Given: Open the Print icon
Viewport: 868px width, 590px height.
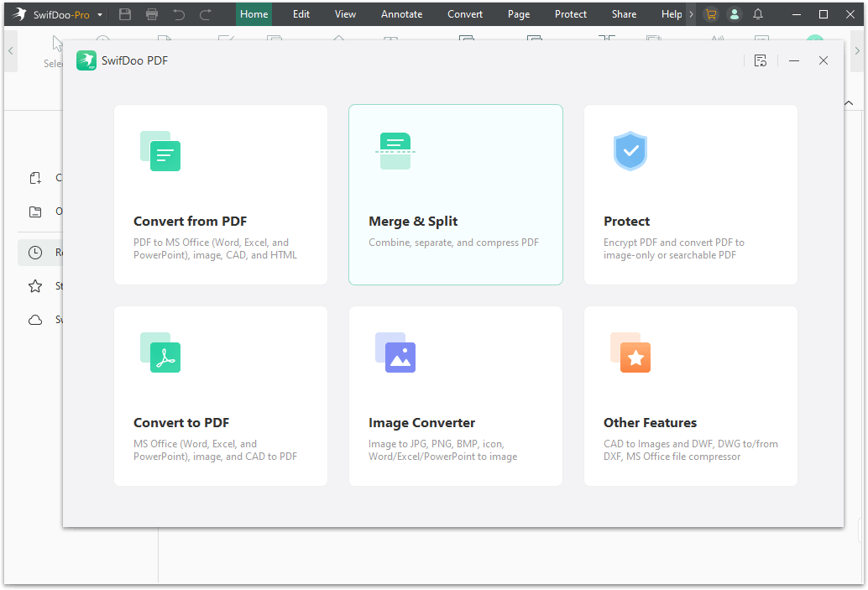Looking at the screenshot, I should (152, 13).
